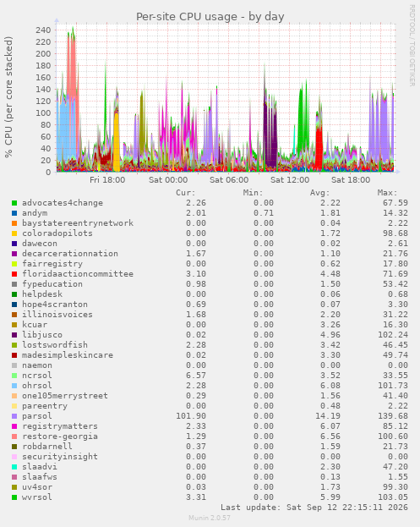This screenshot has height=527, width=420.
Task: Click the wvrsol green legend swatch
Action: [14, 497]
